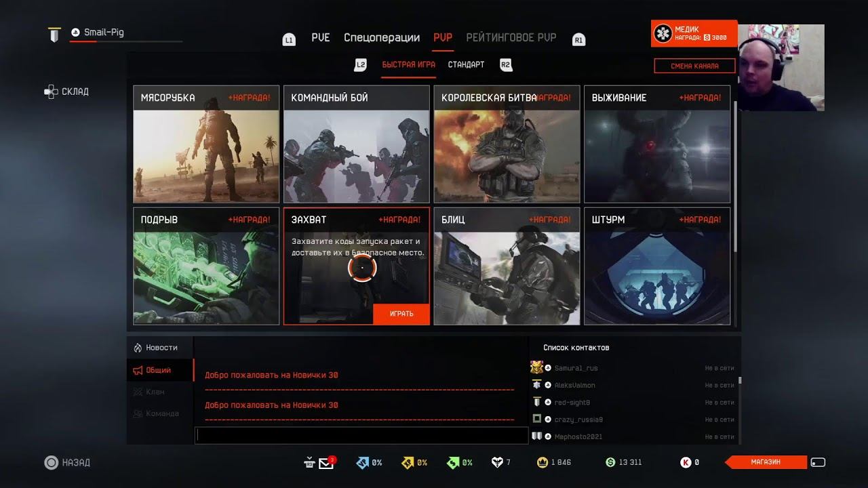Click the contacts list scrollbar

[740, 381]
